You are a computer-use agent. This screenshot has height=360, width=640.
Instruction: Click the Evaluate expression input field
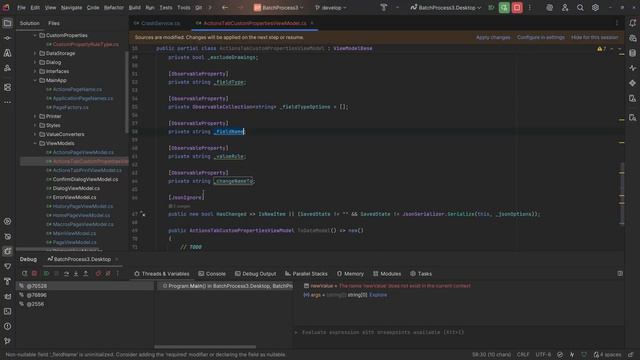point(459,332)
